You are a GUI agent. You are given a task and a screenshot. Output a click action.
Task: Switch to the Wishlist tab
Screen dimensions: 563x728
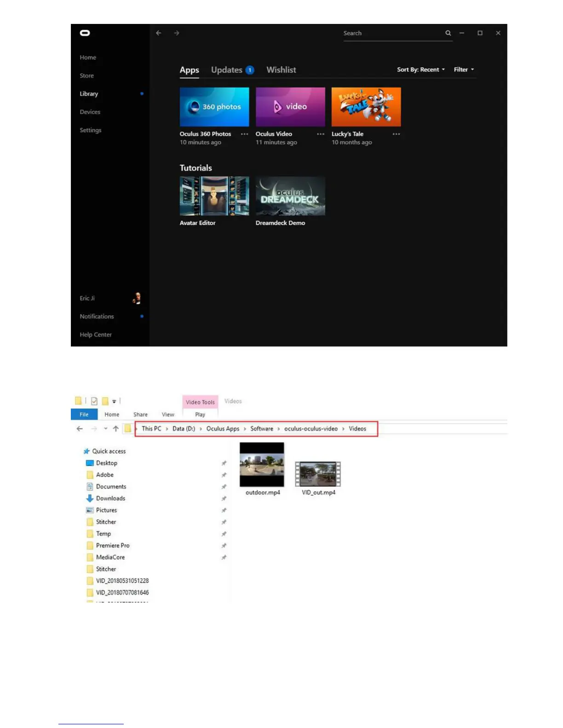281,70
